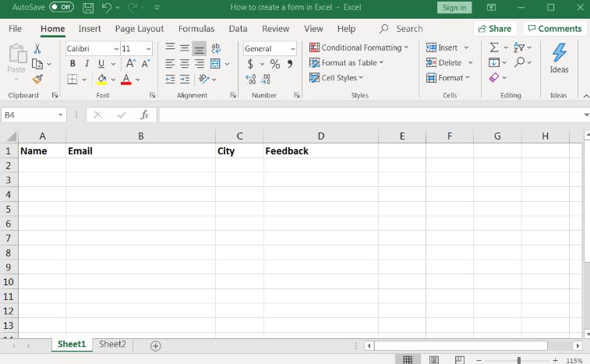Open Font dialog launcher
590x364 pixels.
click(152, 95)
